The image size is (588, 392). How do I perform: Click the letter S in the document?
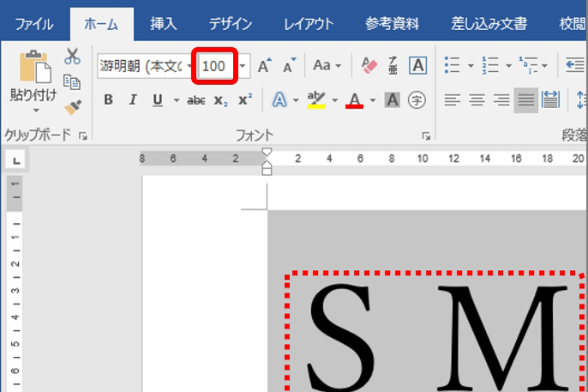point(340,336)
